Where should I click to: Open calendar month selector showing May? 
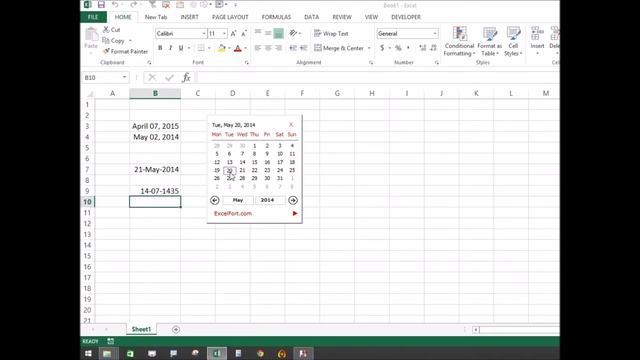(x=238, y=200)
